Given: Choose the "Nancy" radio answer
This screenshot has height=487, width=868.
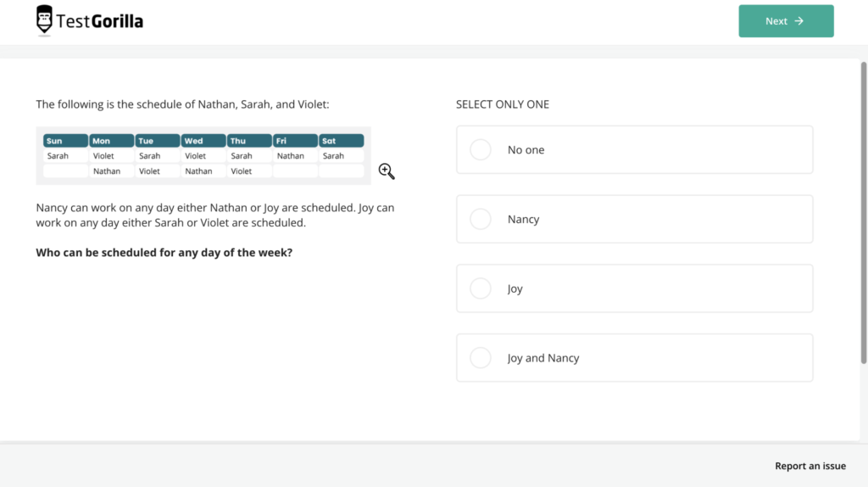Looking at the screenshot, I should click(x=481, y=219).
